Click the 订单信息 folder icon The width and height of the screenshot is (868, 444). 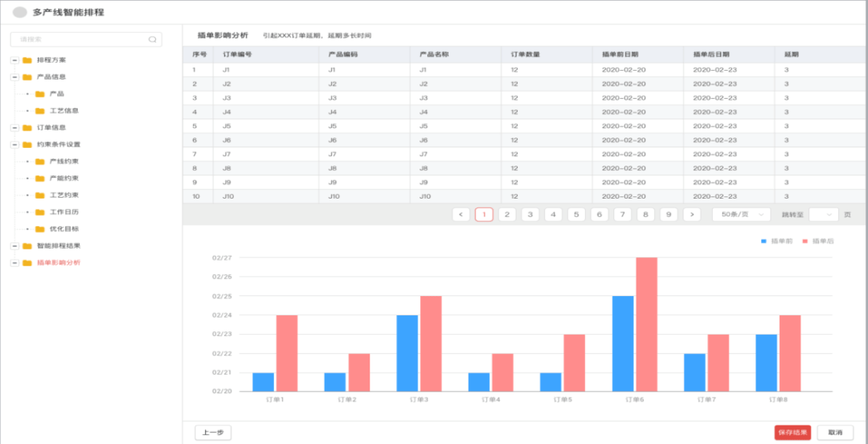pyautogui.click(x=27, y=128)
